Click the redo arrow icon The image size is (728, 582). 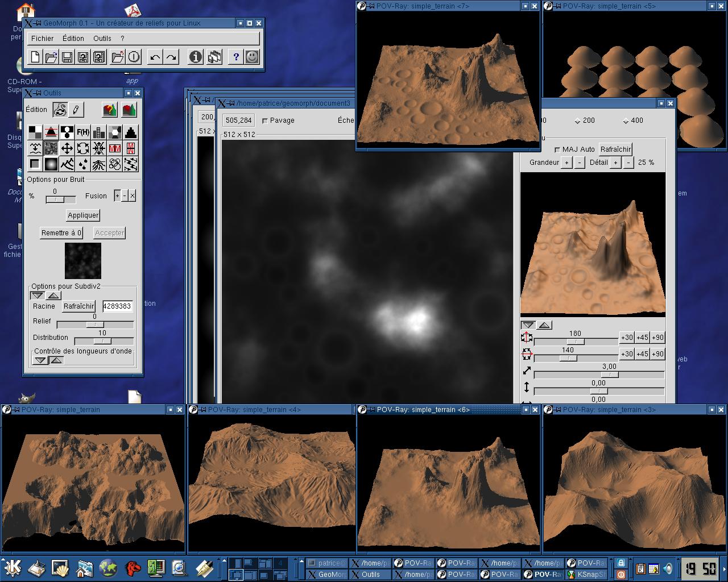171,57
